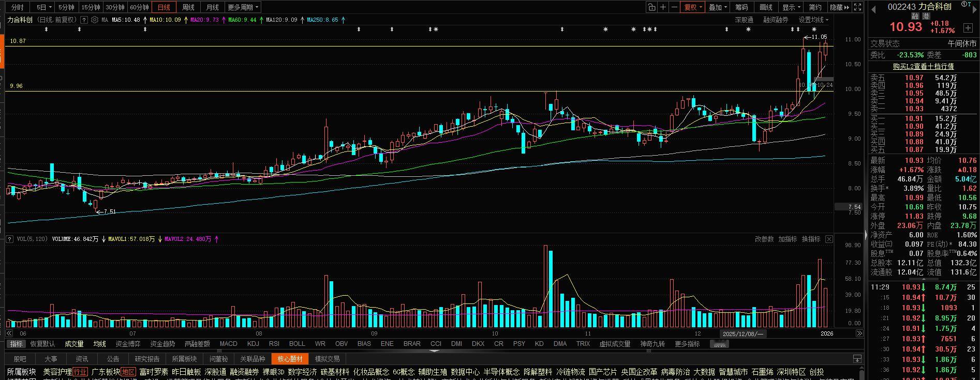Viewport: 980px width, 380px height.
Task: Jump to earliest dates on the timeline
Action: coord(9,333)
